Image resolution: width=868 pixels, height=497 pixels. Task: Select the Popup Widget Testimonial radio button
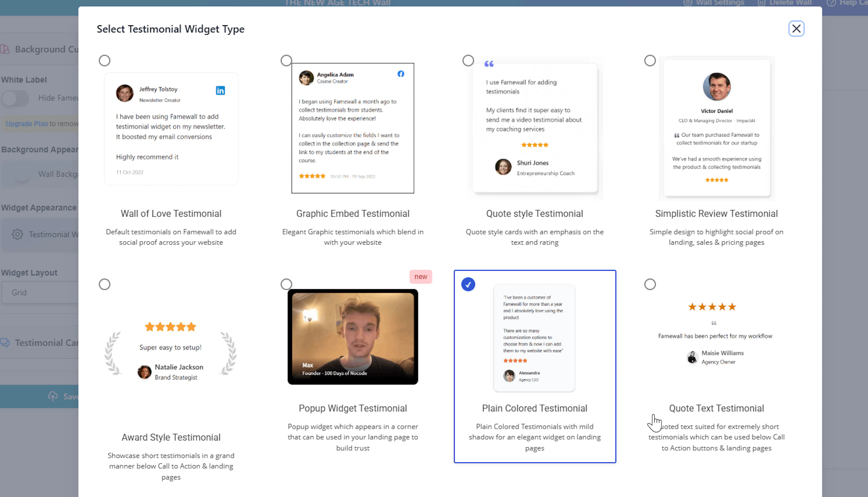pos(286,284)
